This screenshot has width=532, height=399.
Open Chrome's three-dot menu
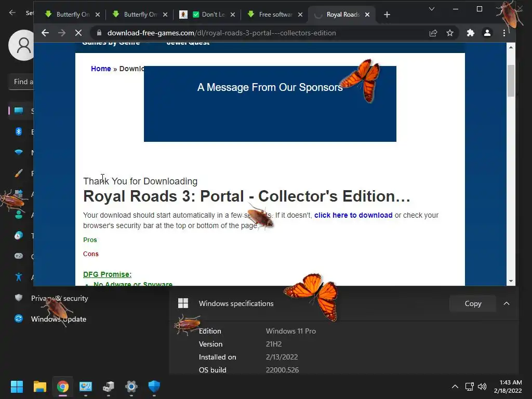(x=504, y=33)
